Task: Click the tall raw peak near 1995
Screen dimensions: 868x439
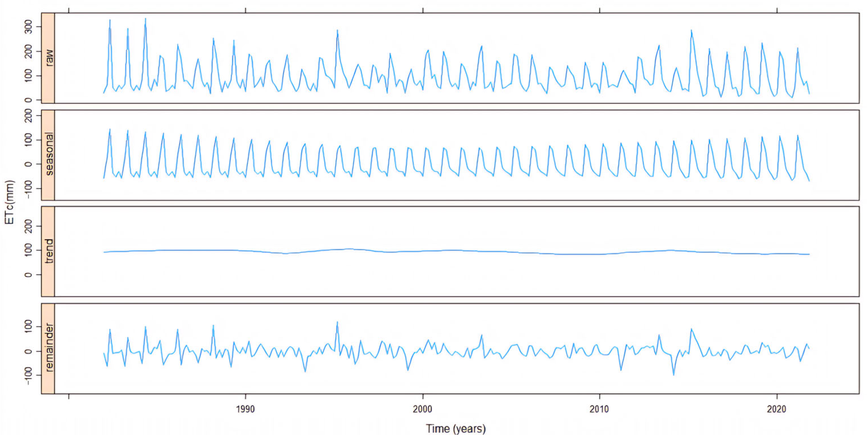Action: coord(337,31)
